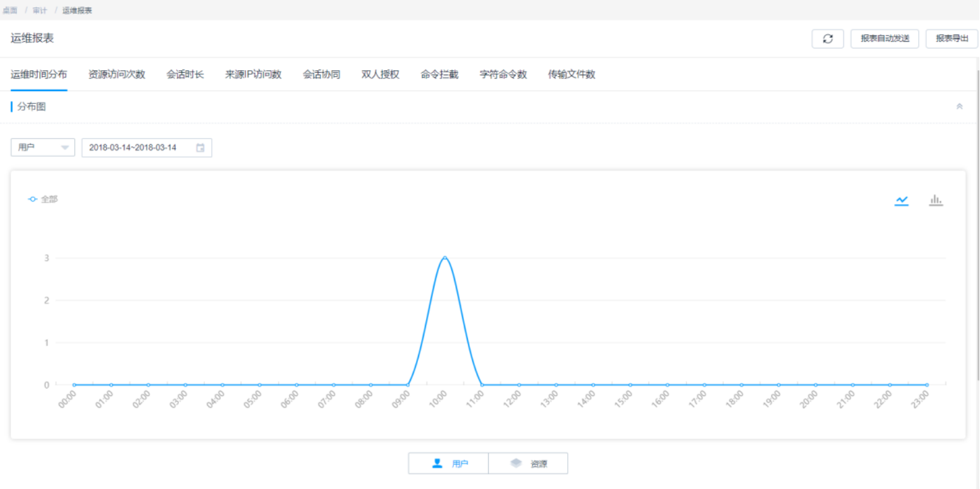980x489 pixels.
Task: Click the y-axis value 3 label
Action: pos(47,258)
